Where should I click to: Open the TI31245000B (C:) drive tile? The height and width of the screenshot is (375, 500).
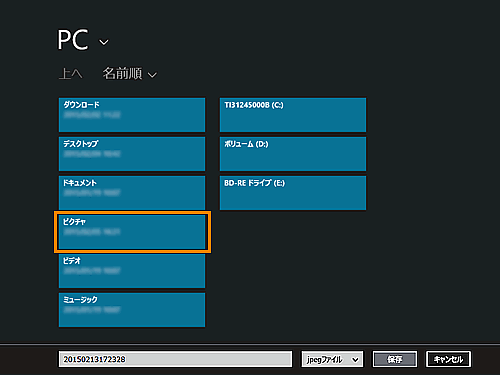tap(293, 115)
